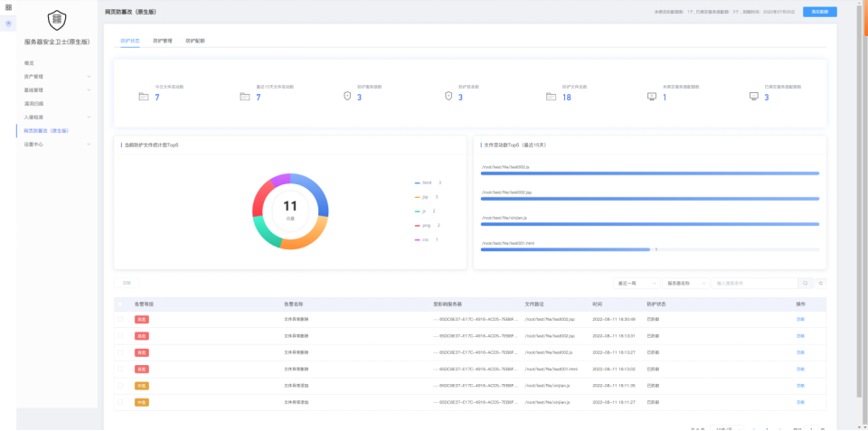
Task: Click 中危 badge in the 18:11:35 row
Action: 142,386
